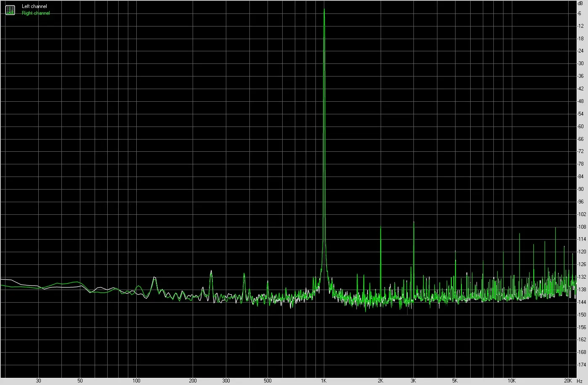Click the -96 dB scale label
Viewport: 588px width, 385px height.
point(580,202)
